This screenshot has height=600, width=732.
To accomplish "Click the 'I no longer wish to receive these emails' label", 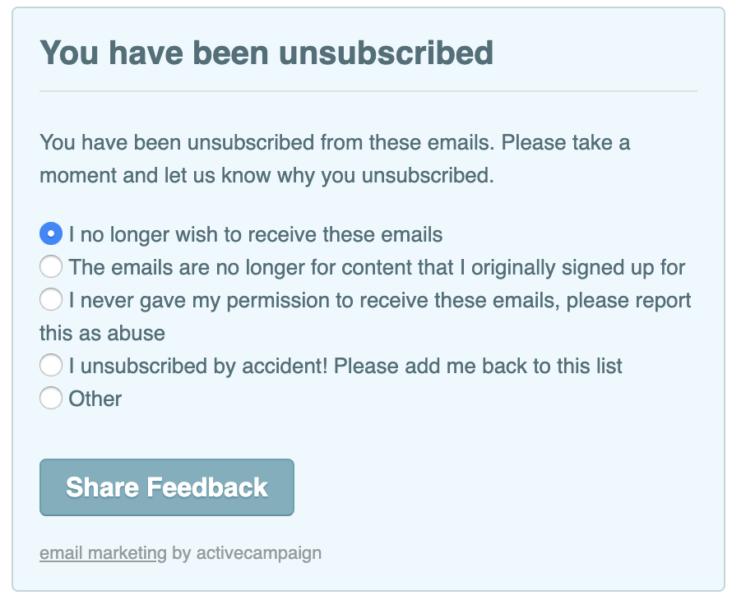I will (x=255, y=235).
